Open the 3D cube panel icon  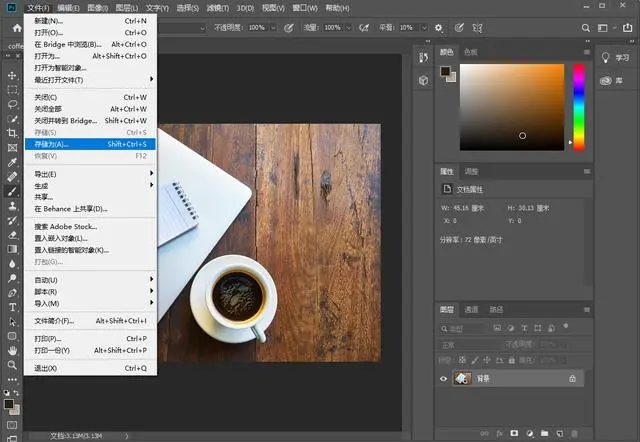click(x=424, y=80)
